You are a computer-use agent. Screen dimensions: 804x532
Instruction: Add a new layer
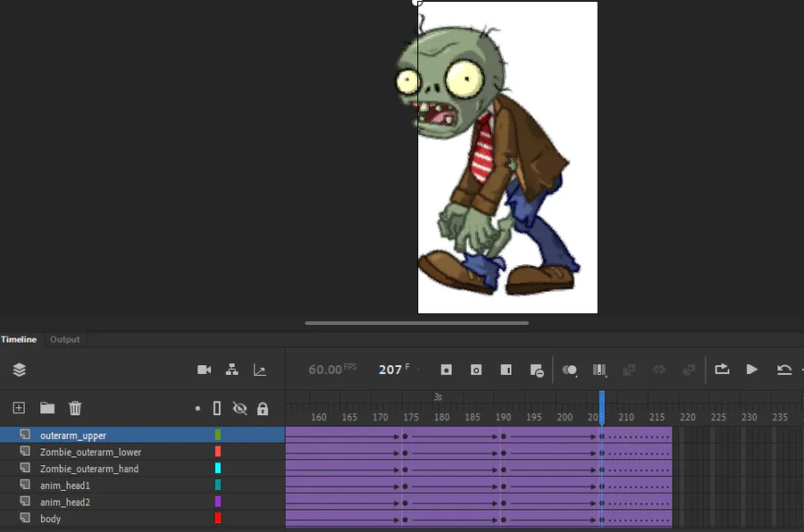tap(19, 408)
